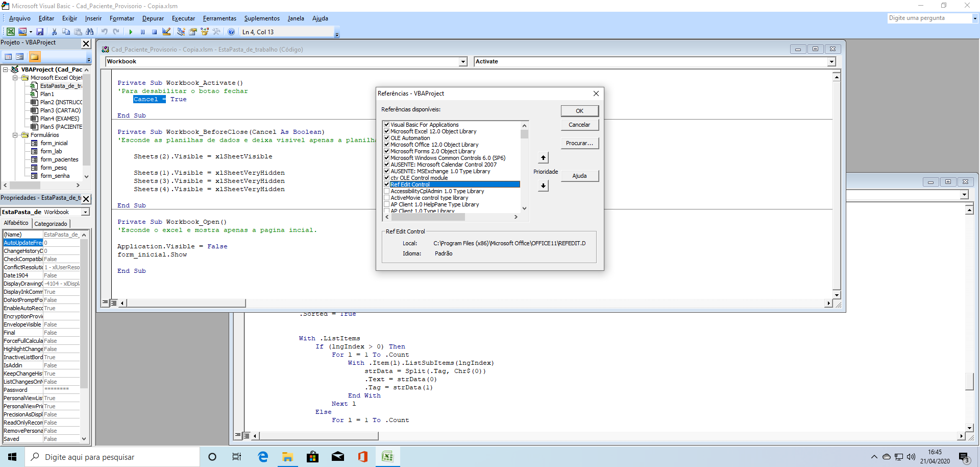This screenshot has height=467, width=980.
Task: Open Find binoculars icon
Action: point(90,32)
